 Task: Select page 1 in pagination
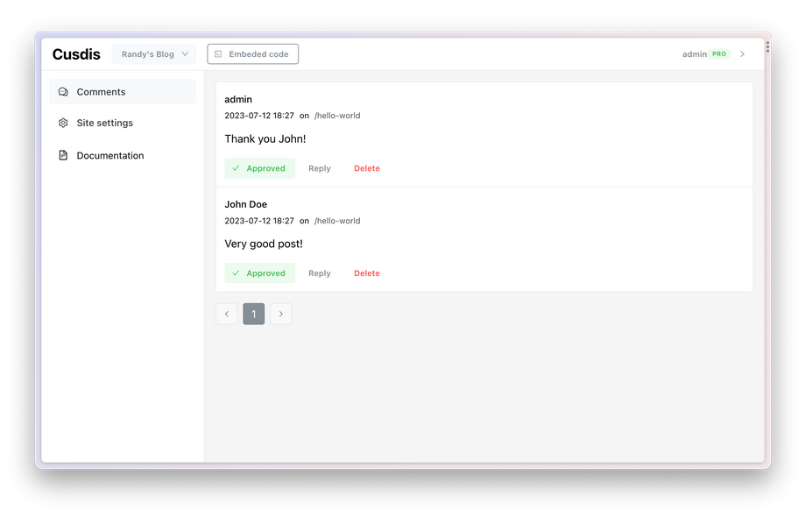(254, 314)
